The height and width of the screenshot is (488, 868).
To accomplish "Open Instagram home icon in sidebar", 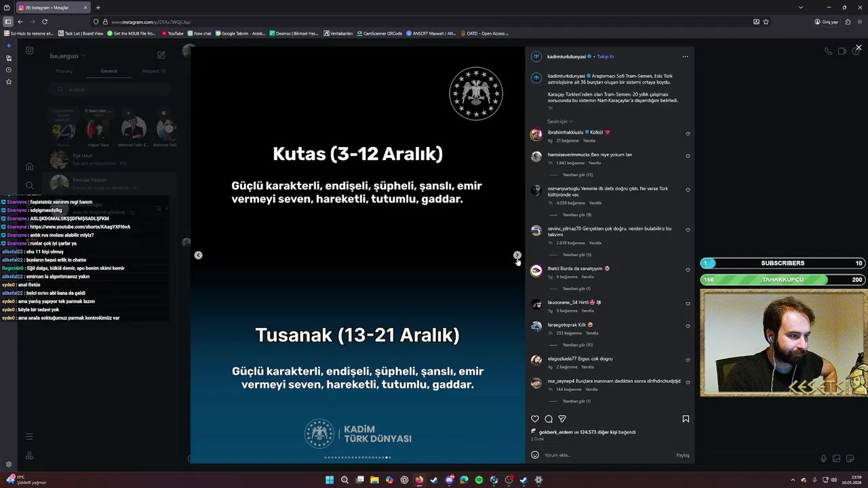I will [x=29, y=167].
